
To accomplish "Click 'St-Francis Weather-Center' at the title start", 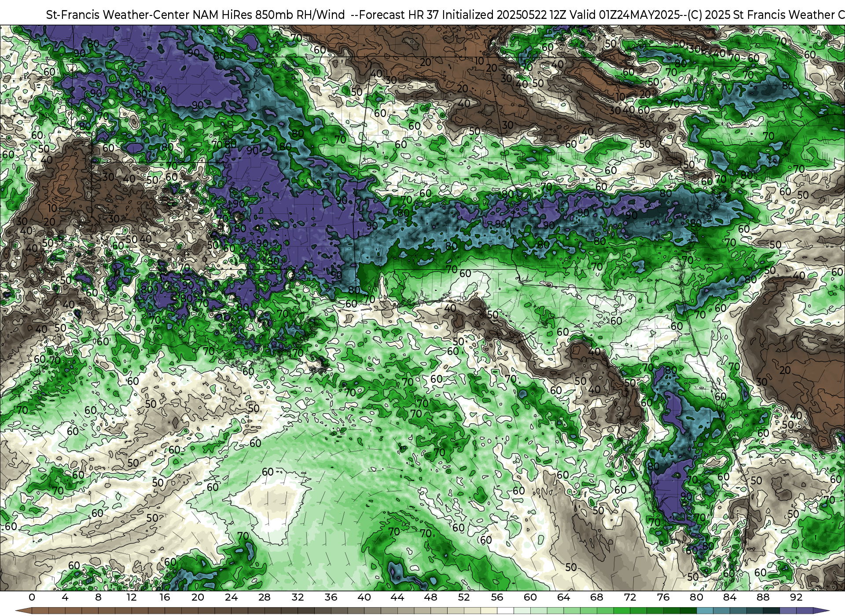I will click(118, 15).
